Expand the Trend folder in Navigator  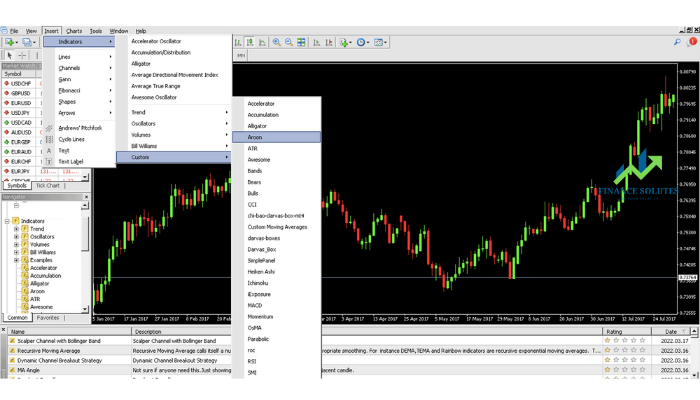tap(17, 229)
